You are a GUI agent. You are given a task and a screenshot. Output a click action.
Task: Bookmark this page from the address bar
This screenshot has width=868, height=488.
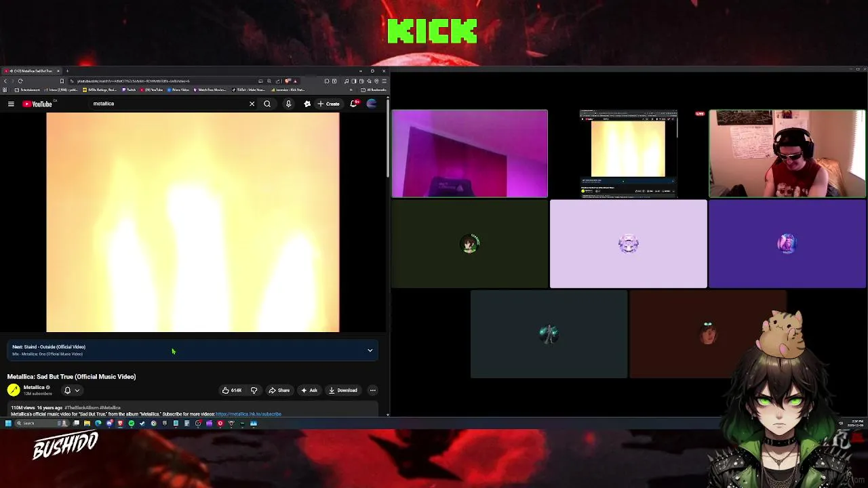click(x=62, y=81)
